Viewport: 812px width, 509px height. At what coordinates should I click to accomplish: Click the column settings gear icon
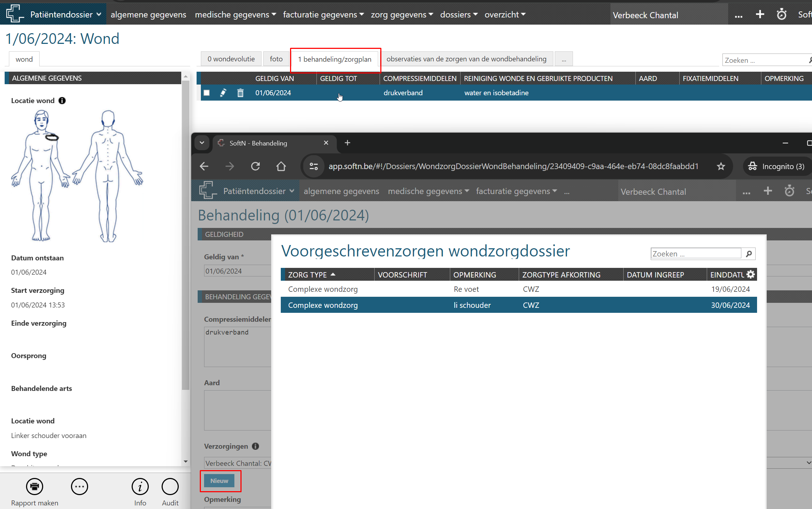751,274
